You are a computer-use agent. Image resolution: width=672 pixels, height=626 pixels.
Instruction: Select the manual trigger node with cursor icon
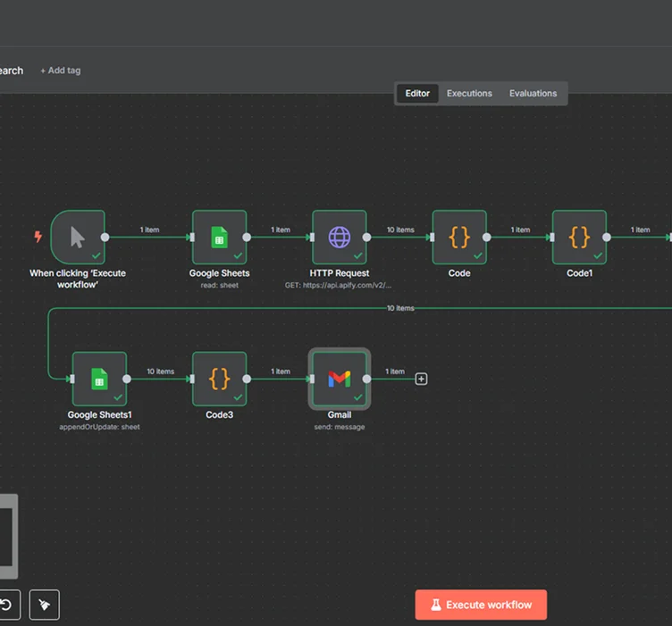pyautogui.click(x=78, y=237)
